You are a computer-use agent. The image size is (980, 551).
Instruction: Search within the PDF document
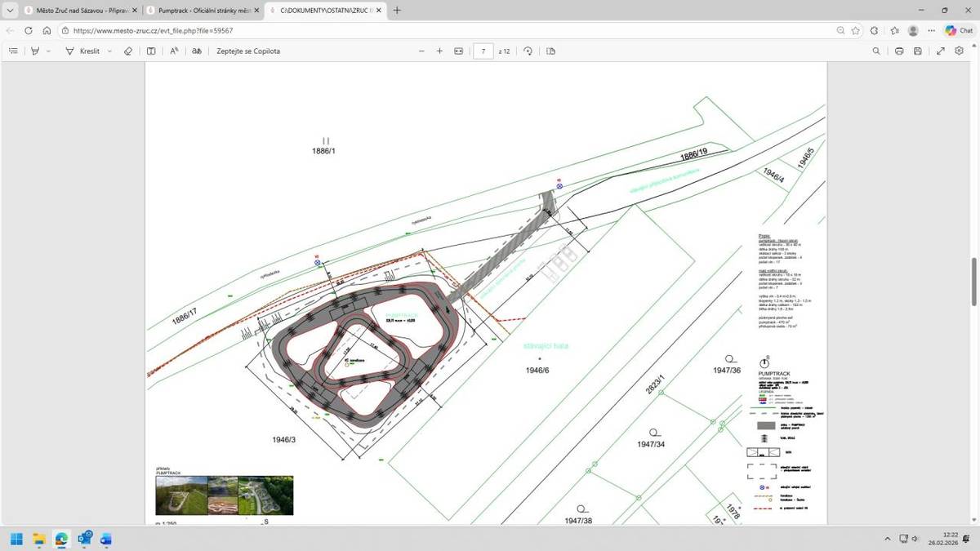(x=876, y=51)
